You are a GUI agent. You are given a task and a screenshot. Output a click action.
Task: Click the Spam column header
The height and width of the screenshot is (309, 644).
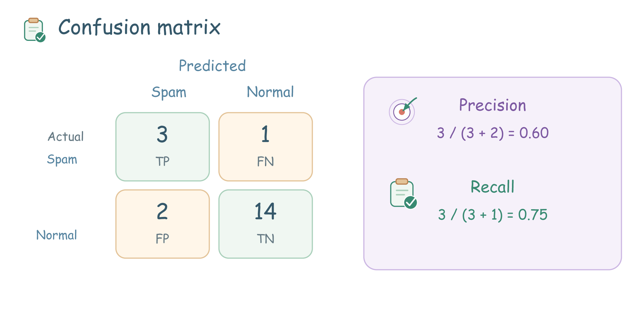pos(169,92)
